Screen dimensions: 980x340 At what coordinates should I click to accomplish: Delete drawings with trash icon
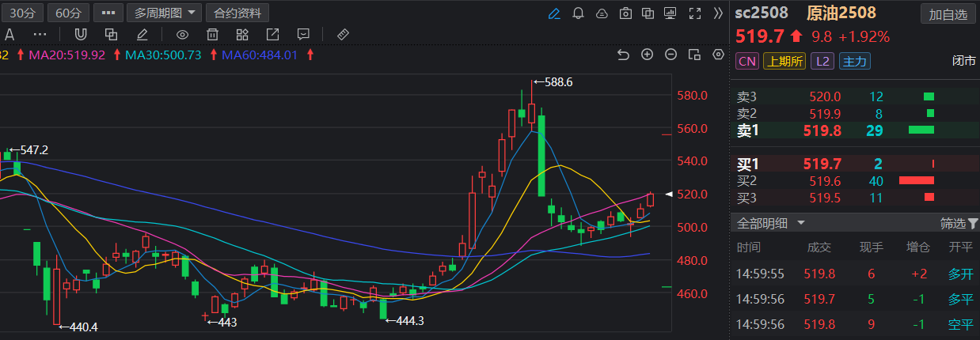[212, 35]
